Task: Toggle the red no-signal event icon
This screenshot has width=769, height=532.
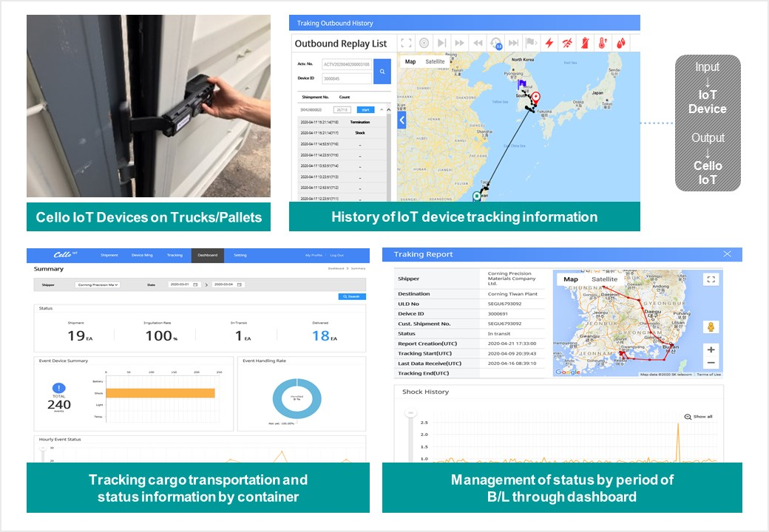Action: 567,43
